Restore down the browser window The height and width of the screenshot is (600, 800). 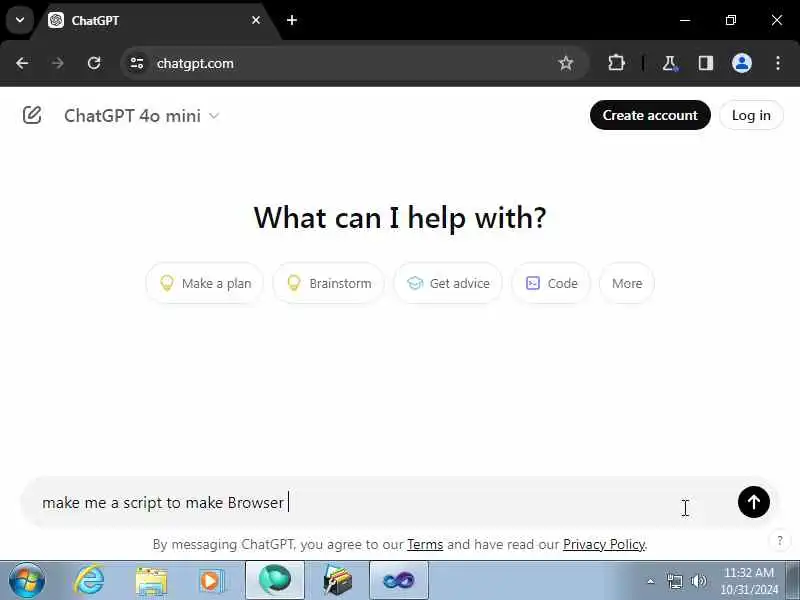pyautogui.click(x=731, y=20)
